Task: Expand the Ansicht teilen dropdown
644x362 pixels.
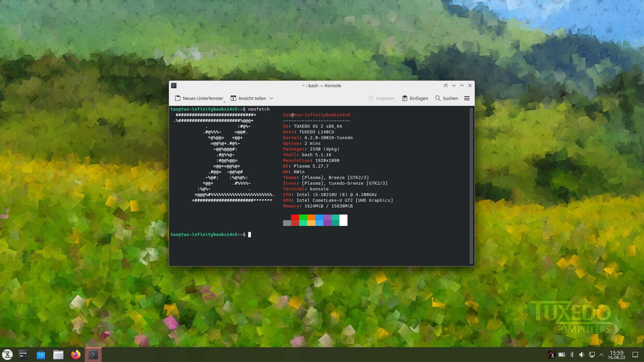Action: (271, 98)
